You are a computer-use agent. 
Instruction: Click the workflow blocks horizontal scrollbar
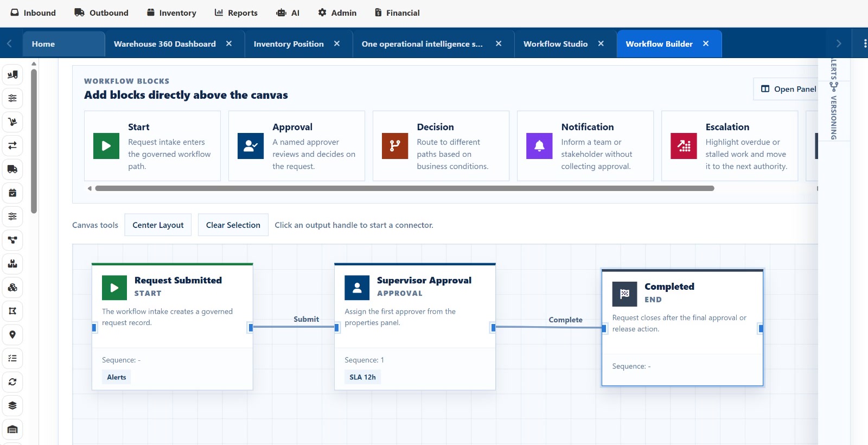click(x=405, y=188)
